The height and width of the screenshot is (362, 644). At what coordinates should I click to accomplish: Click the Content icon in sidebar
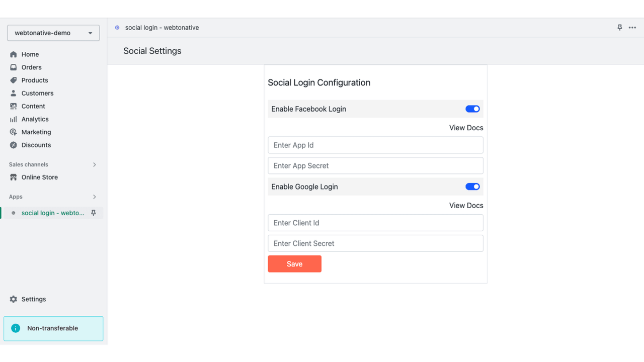click(x=14, y=106)
